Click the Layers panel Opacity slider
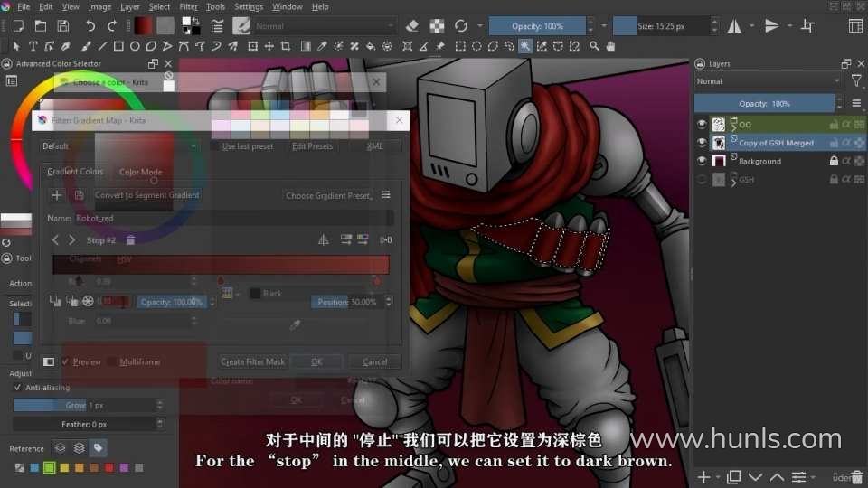The image size is (868, 488). [x=764, y=104]
